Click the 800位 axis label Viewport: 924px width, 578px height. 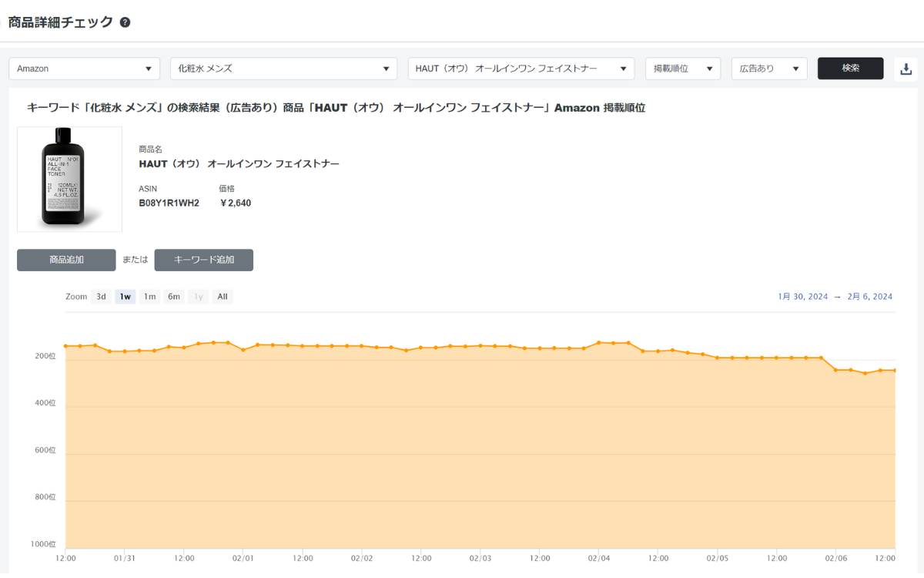[x=45, y=497]
